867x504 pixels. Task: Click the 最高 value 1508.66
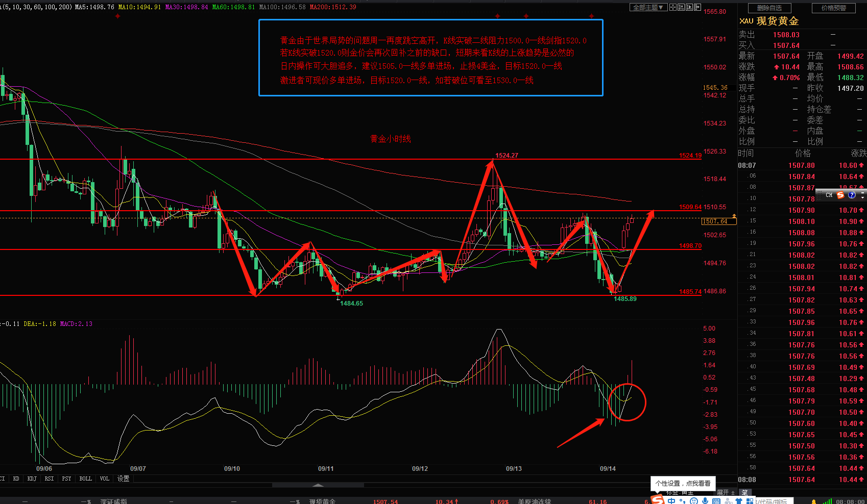click(x=851, y=67)
